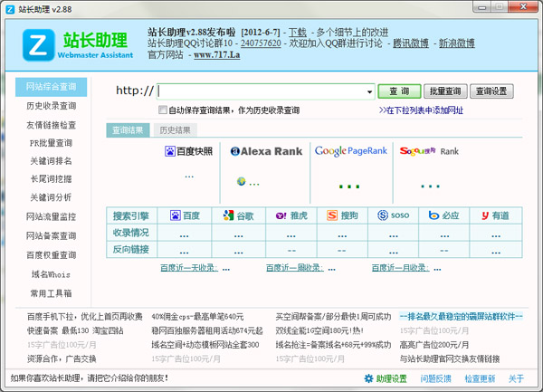Click the Sogou Rank logo

pyautogui.click(x=429, y=151)
